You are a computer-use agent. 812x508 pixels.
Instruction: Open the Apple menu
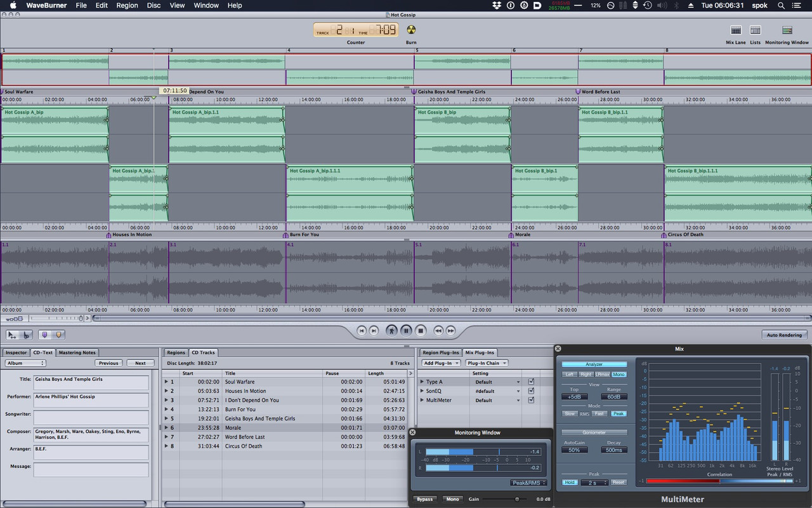(12, 5)
